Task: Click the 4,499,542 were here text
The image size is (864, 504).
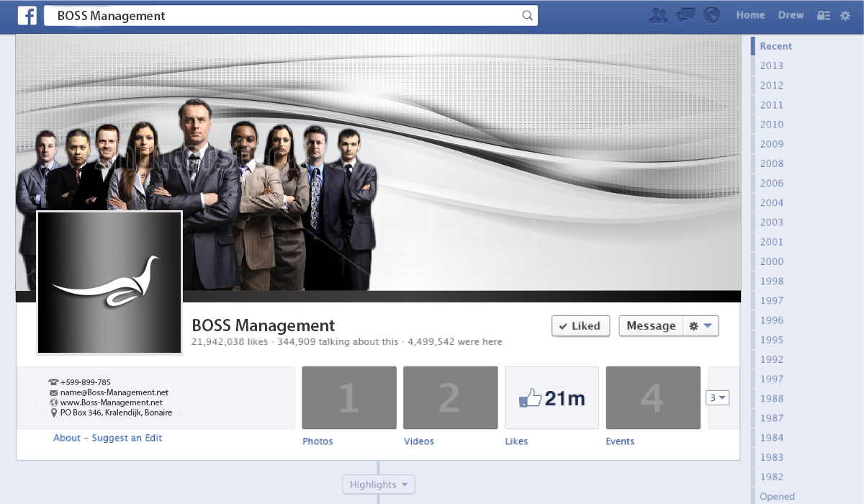Action: pos(455,342)
